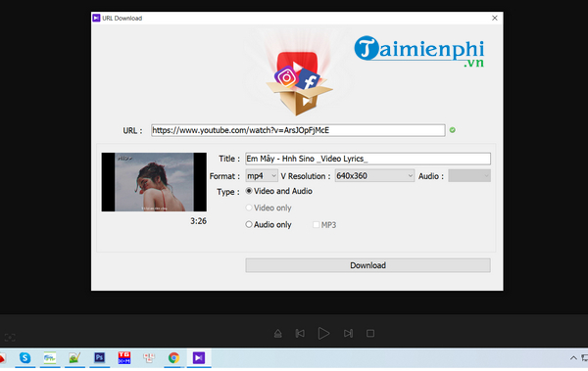Select Video and Audio type
Image resolution: width=588 pixels, height=371 pixels.
click(279, 191)
